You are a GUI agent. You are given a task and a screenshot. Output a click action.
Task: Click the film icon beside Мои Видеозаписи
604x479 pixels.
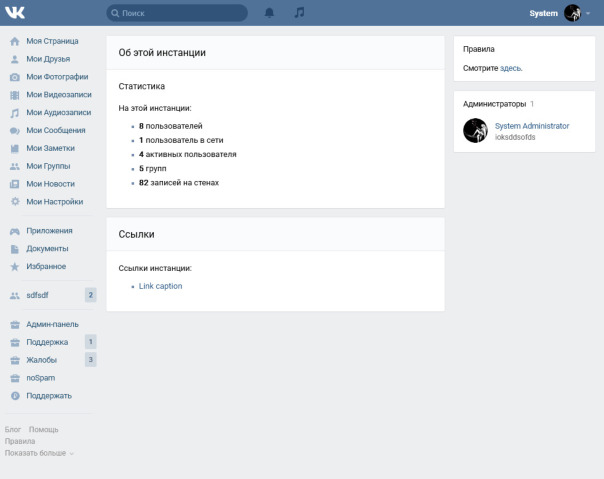pos(15,95)
